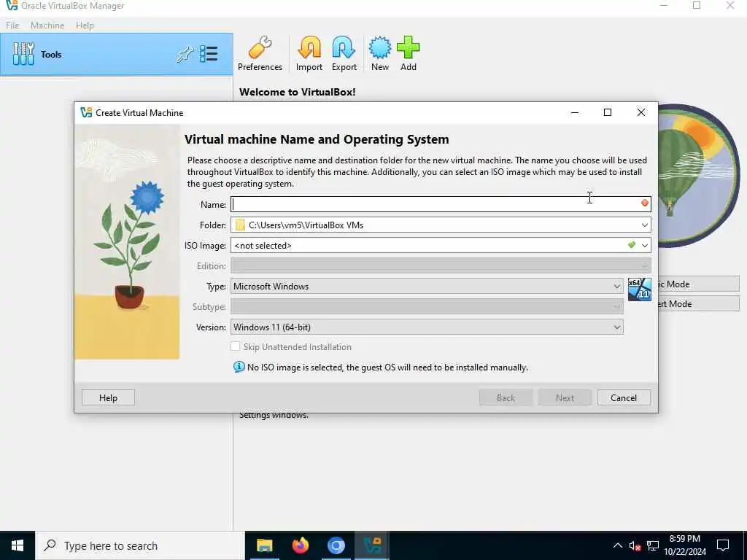Open the Windows Start menu

click(x=18, y=545)
